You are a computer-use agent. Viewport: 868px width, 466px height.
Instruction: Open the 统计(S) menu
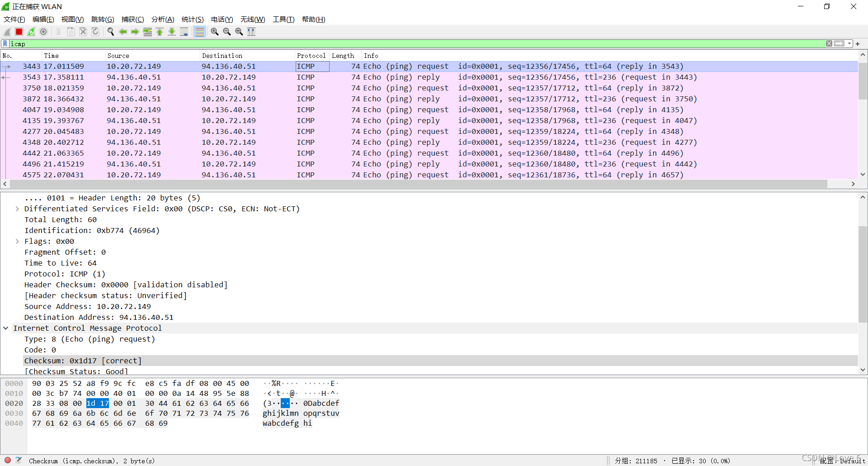(x=193, y=19)
